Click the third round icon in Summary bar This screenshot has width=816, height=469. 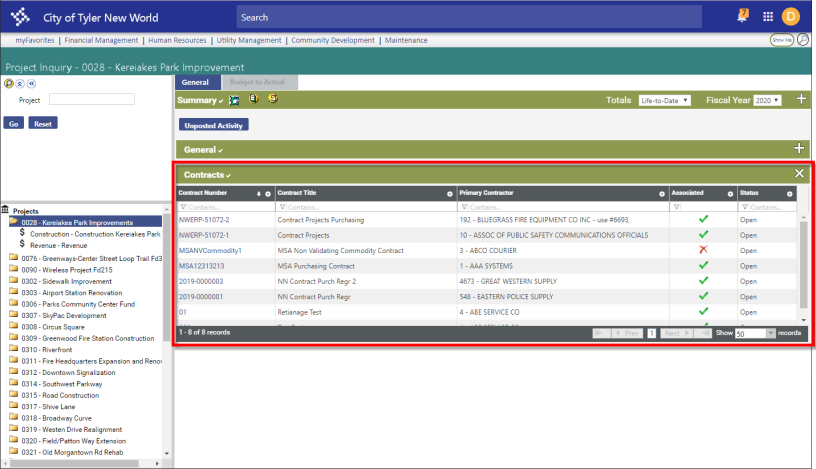(273, 98)
